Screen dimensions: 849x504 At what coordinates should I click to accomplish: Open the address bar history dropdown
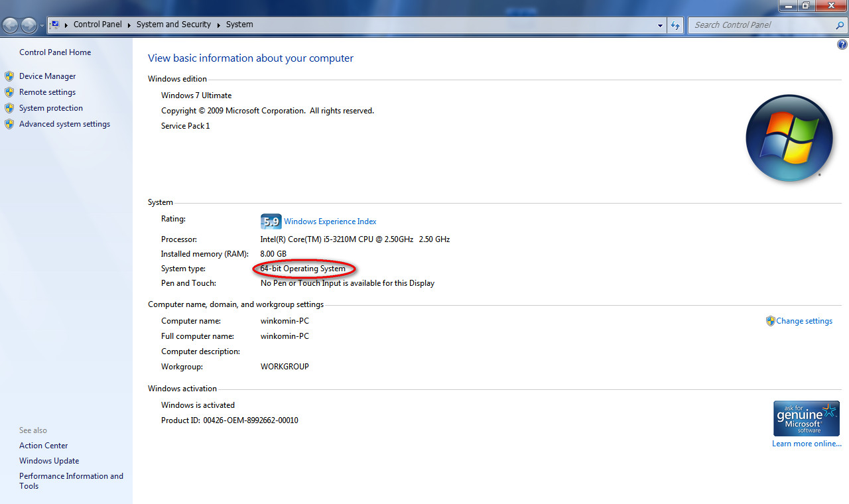[x=660, y=25]
